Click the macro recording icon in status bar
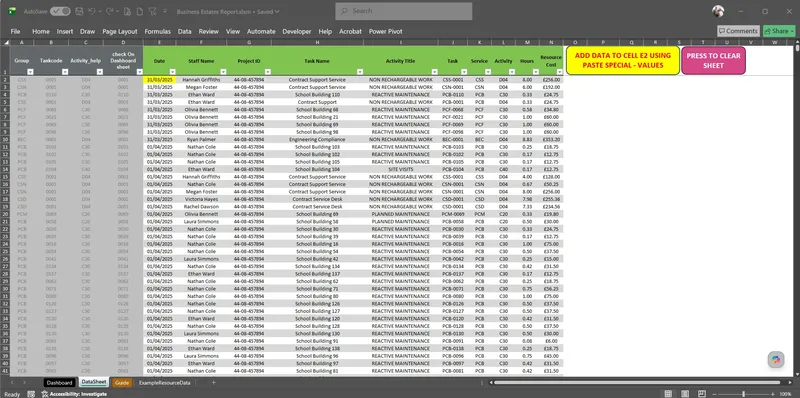800x398 pixels. (x=32, y=394)
